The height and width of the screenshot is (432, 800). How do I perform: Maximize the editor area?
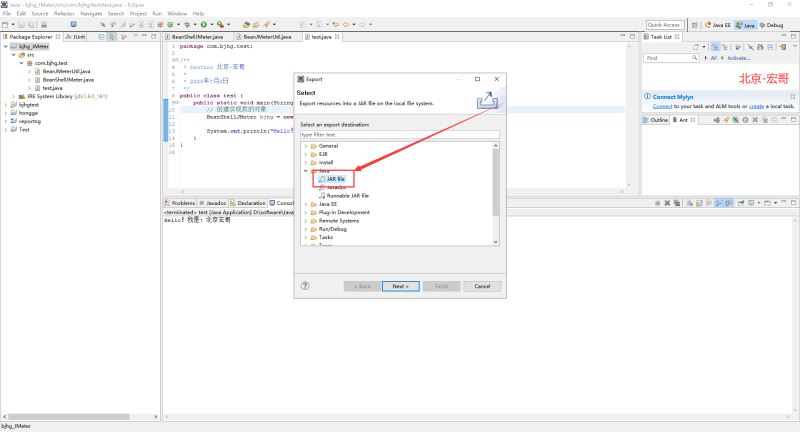(632, 36)
